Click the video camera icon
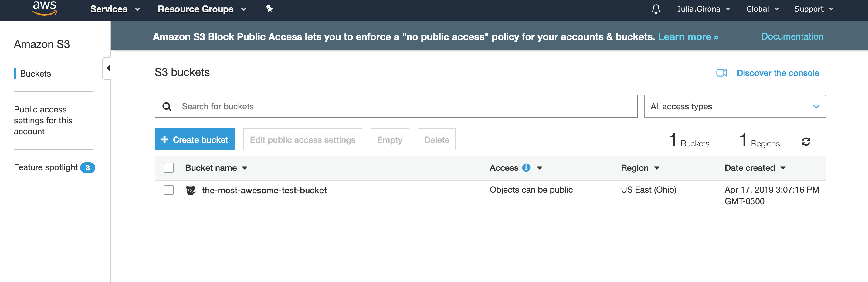This screenshot has height=282, width=868. click(721, 73)
